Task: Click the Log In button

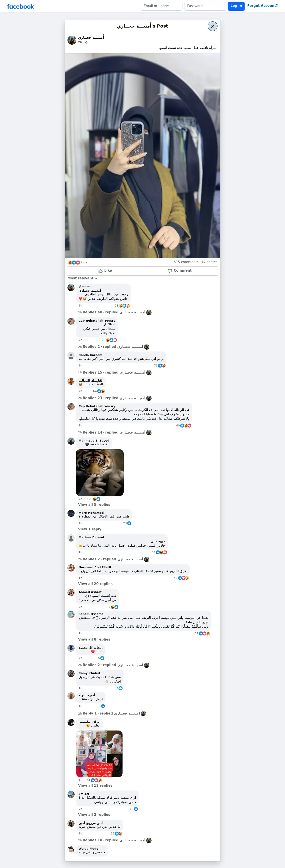Action: point(236,6)
